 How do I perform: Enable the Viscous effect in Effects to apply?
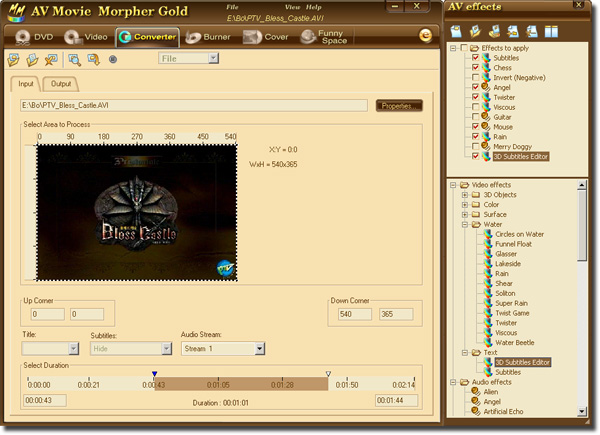click(x=475, y=107)
